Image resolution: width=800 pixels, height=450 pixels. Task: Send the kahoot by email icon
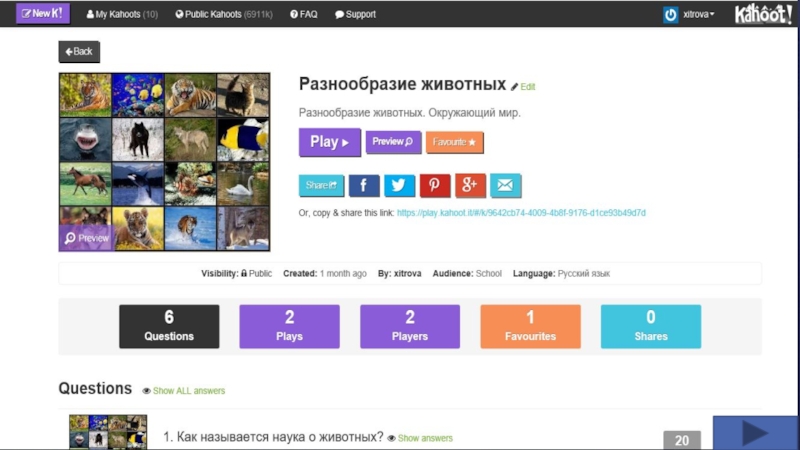click(x=505, y=185)
